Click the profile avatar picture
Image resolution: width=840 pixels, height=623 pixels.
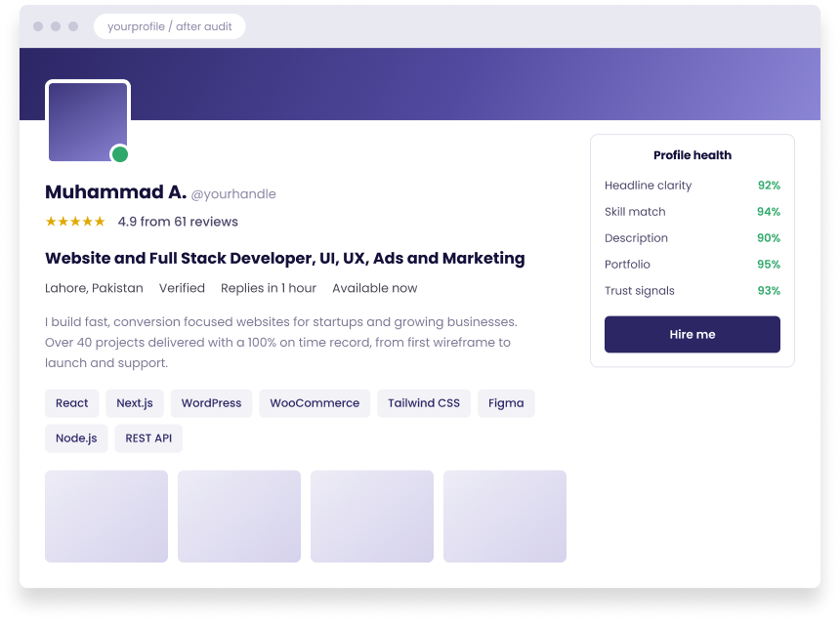(88, 122)
